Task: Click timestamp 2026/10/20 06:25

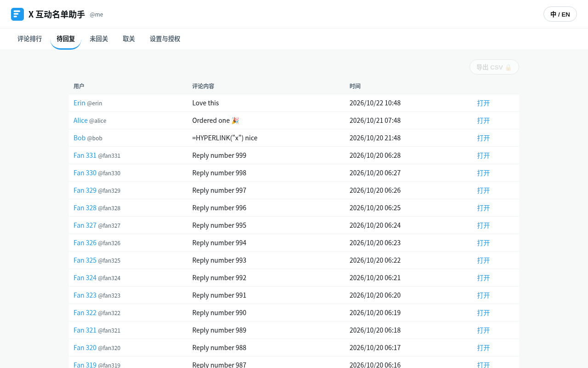Action: click(x=375, y=208)
